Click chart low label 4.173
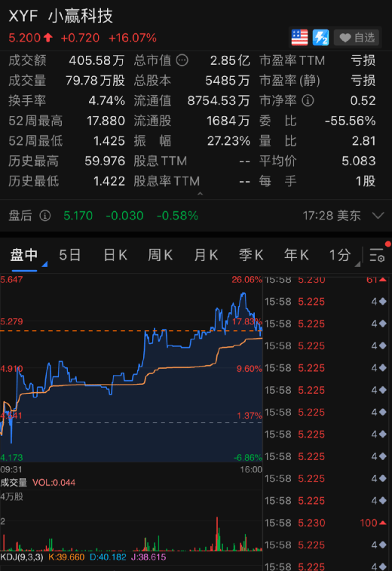 pyautogui.click(x=11, y=457)
